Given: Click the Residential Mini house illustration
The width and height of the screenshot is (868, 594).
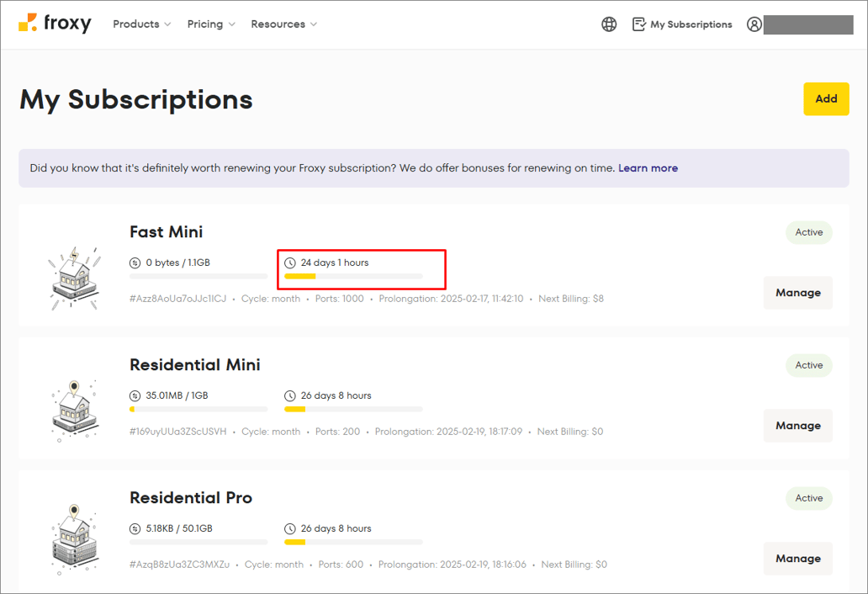Looking at the screenshot, I should click(x=73, y=411).
